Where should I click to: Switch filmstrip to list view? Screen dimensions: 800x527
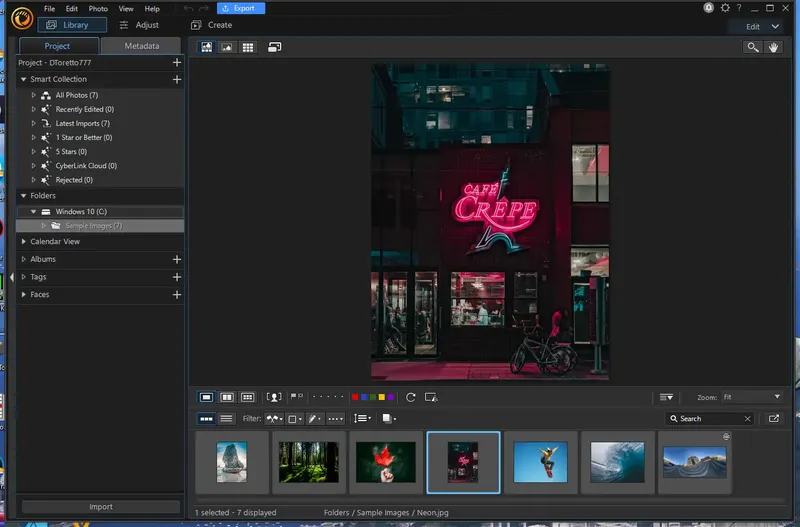226,419
